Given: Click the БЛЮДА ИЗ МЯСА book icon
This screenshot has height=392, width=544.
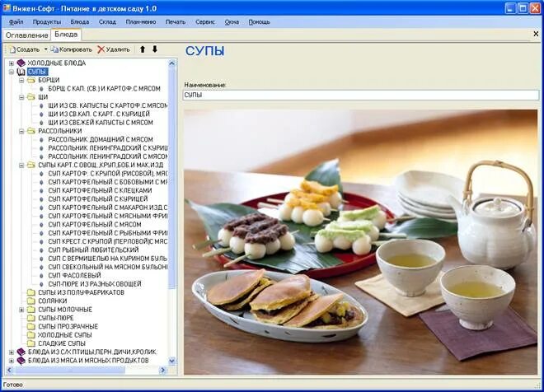Looking at the screenshot, I should point(21,361).
